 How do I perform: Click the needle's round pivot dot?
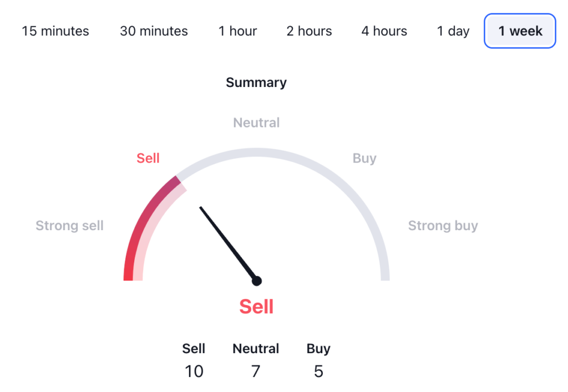256,281
